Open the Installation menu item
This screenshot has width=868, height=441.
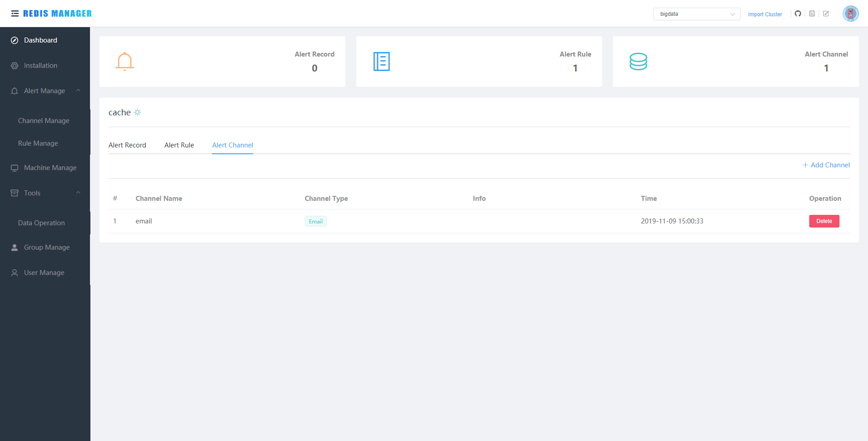45,66
